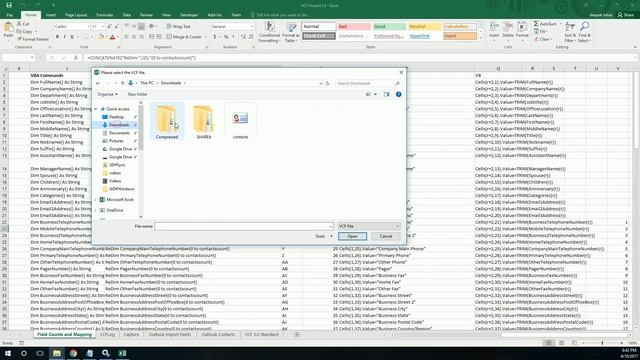Apply the Bad cell style swatch
Screen dimensions: 640x360
353,27
